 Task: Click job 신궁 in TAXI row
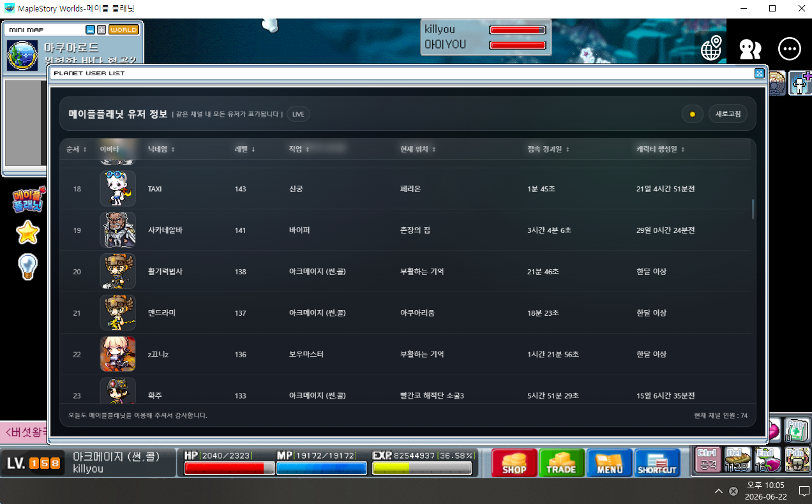point(296,189)
